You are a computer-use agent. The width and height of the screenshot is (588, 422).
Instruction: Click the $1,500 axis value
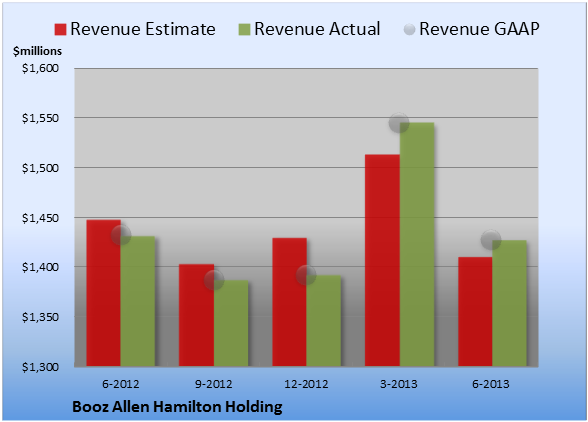click(40, 168)
